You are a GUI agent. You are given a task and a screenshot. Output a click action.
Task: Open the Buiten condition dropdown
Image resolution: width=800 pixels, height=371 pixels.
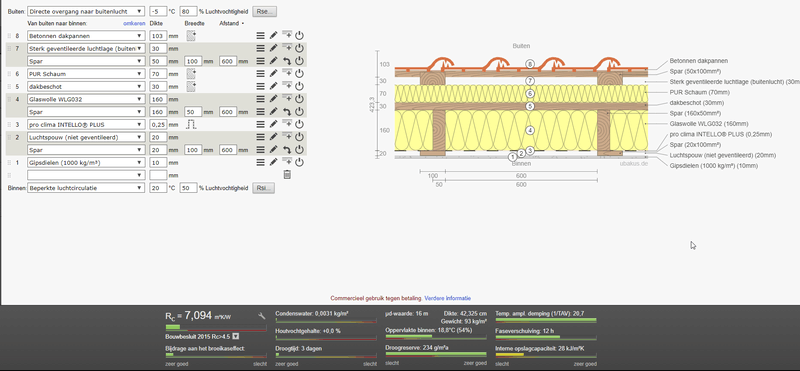pos(86,11)
